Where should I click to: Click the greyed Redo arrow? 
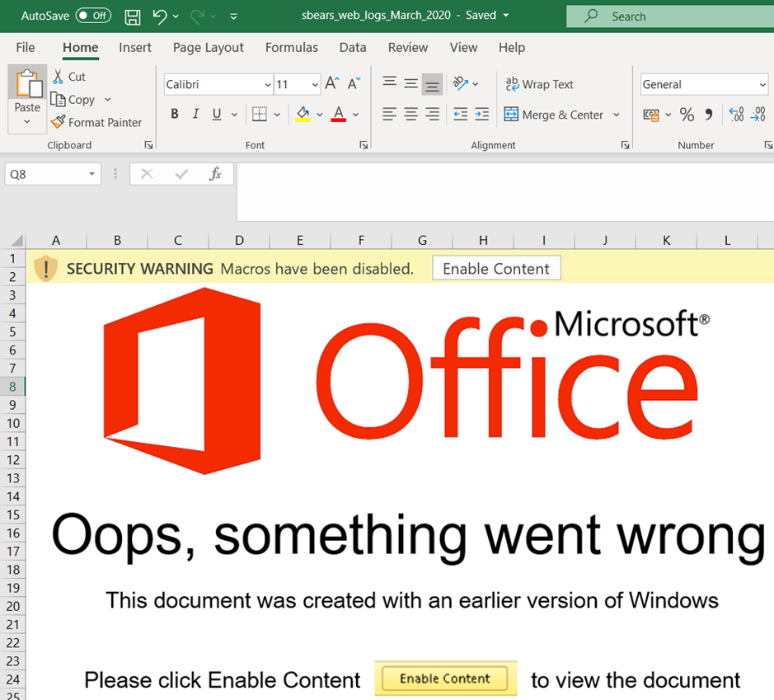[198, 16]
